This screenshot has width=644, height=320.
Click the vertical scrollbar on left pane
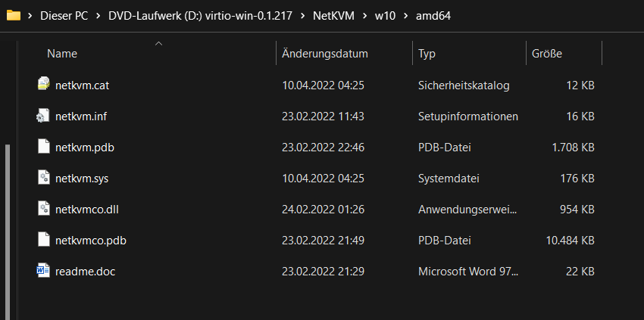point(7,231)
